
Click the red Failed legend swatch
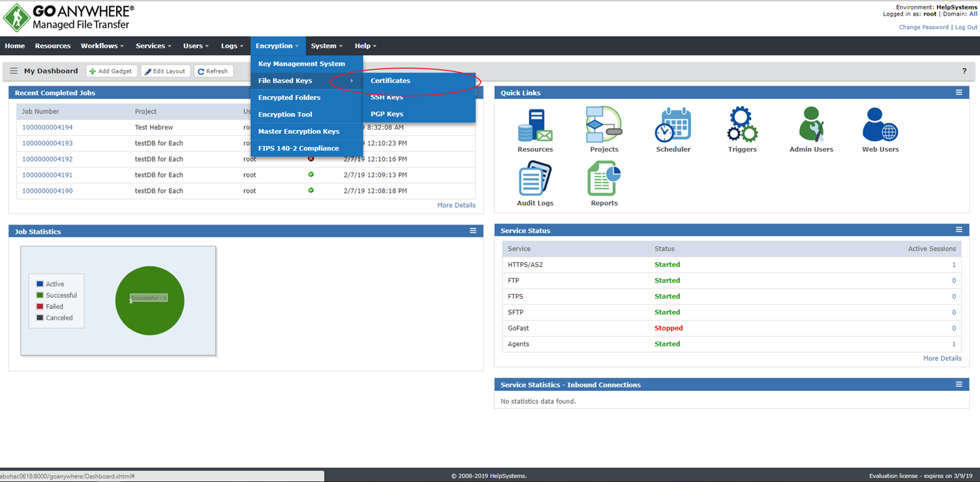click(40, 306)
